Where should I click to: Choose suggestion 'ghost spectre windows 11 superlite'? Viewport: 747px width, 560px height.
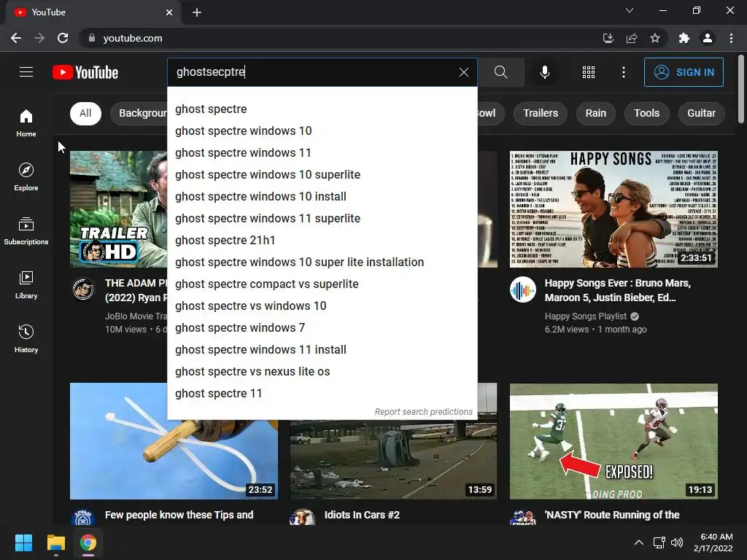[x=322, y=219]
